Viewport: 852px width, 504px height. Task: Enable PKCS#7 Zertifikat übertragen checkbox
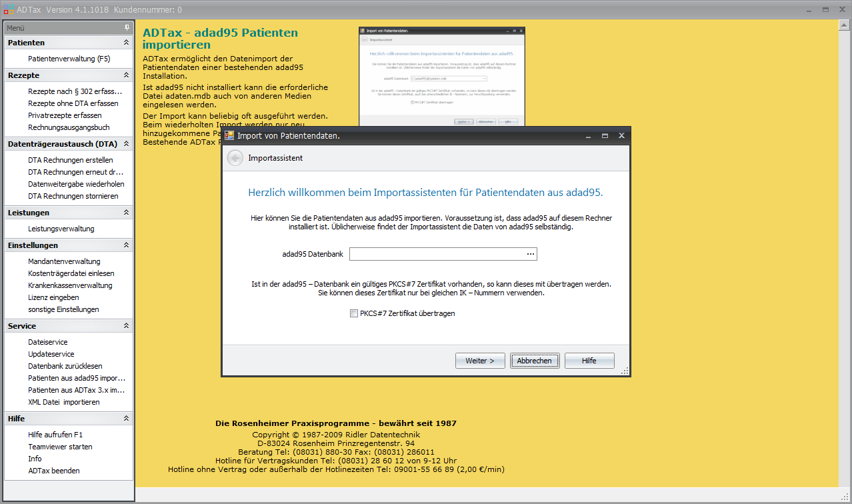(354, 313)
